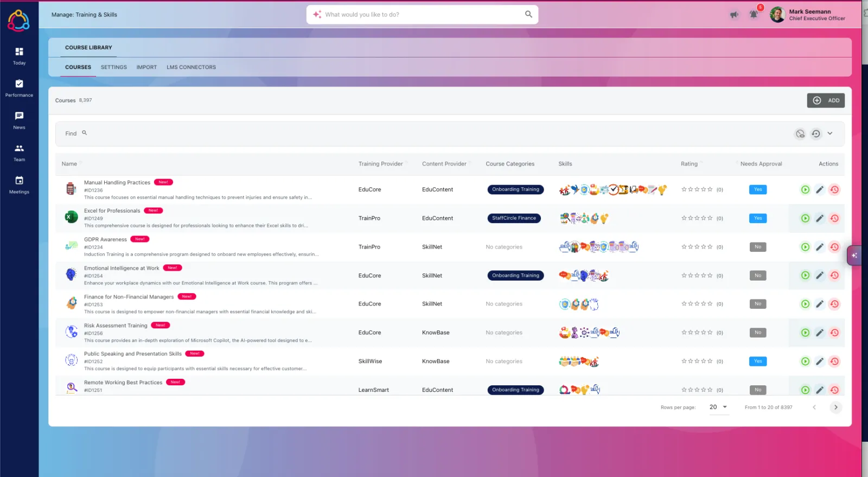This screenshot has width=868, height=477.
Task: Click the app logo in the sidebar
Action: point(18,21)
